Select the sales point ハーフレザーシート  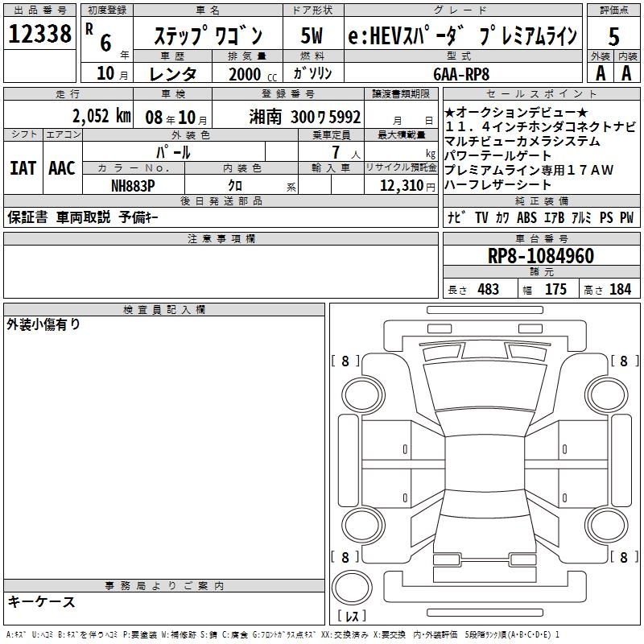pos(497,184)
